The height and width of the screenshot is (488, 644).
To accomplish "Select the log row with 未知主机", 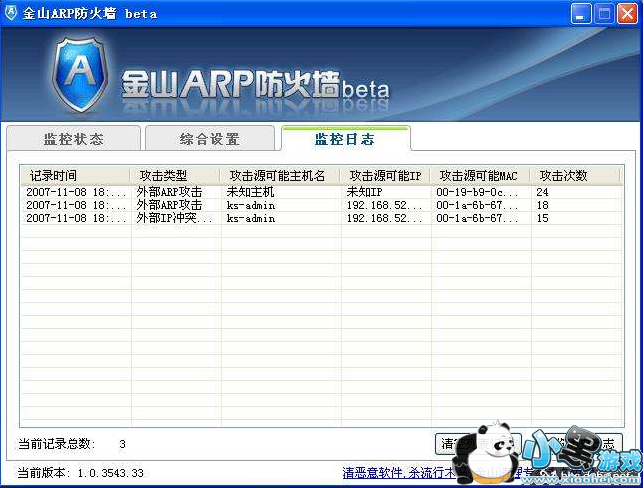I will pos(322,192).
